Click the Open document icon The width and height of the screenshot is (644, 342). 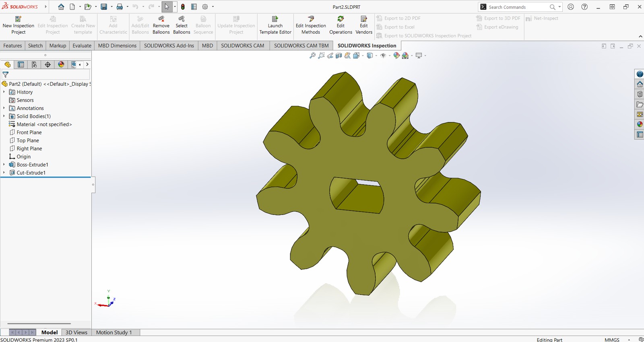coord(87,7)
